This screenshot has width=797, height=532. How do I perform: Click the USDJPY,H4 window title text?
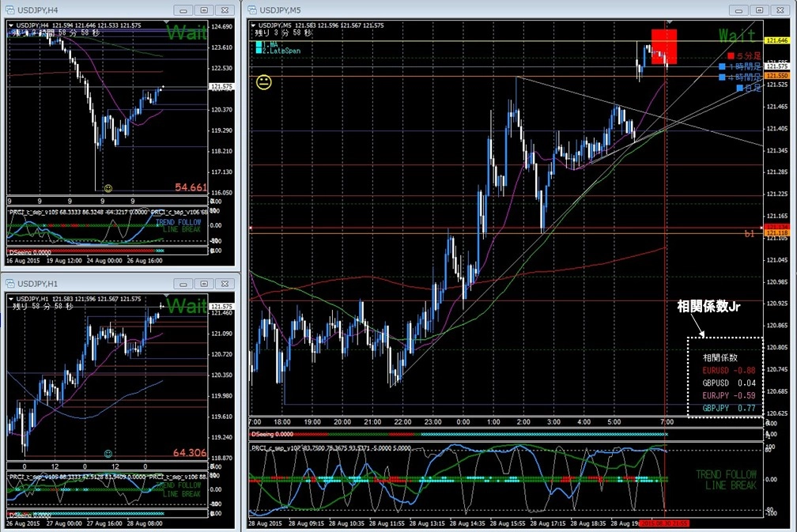click(x=38, y=10)
